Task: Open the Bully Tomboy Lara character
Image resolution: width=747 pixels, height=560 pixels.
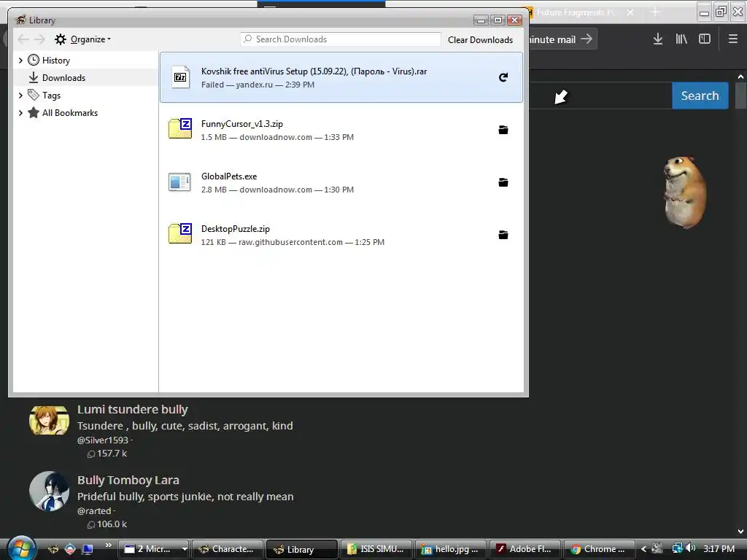Action: click(x=128, y=480)
